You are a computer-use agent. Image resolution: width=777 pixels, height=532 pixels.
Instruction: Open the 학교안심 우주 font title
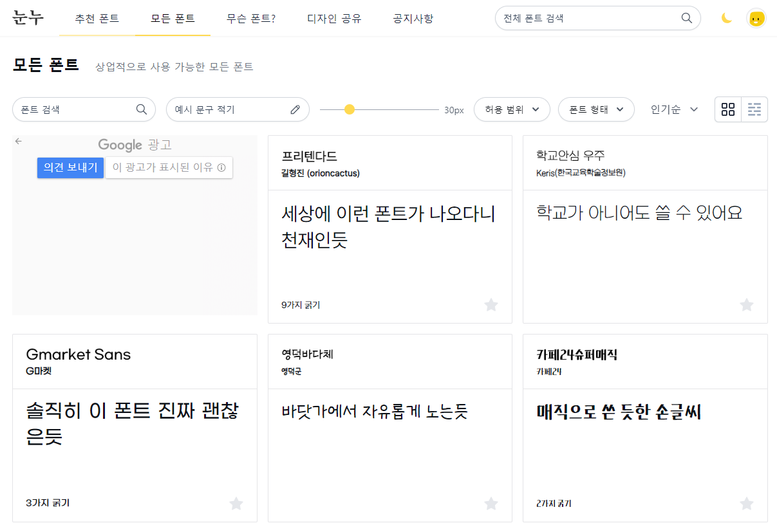point(570,156)
